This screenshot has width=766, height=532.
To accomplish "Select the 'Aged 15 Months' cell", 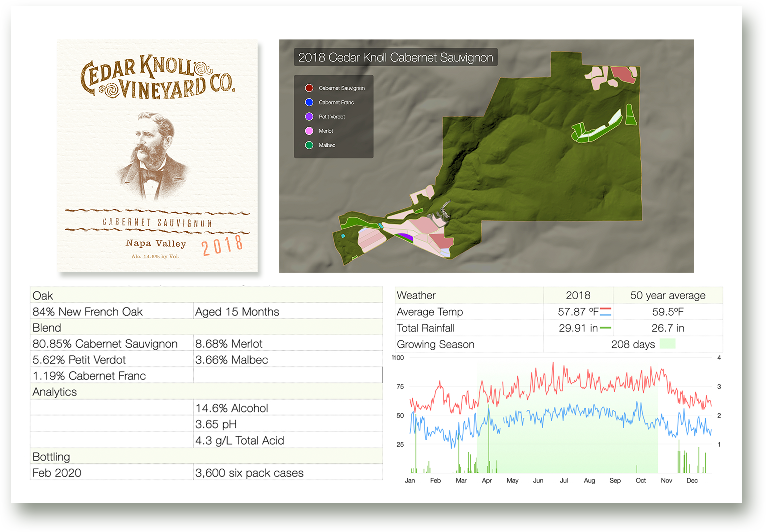I will 288,311.
